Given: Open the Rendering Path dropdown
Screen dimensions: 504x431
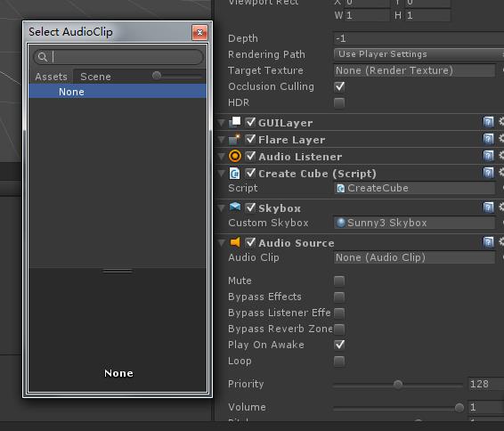Looking at the screenshot, I should pos(419,54).
